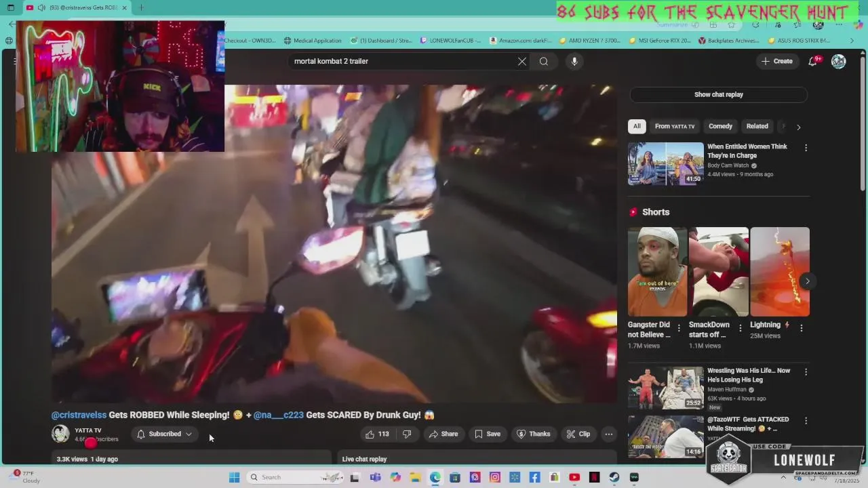
Task: Open Instagram taskbar icon
Action: pyautogui.click(x=495, y=477)
